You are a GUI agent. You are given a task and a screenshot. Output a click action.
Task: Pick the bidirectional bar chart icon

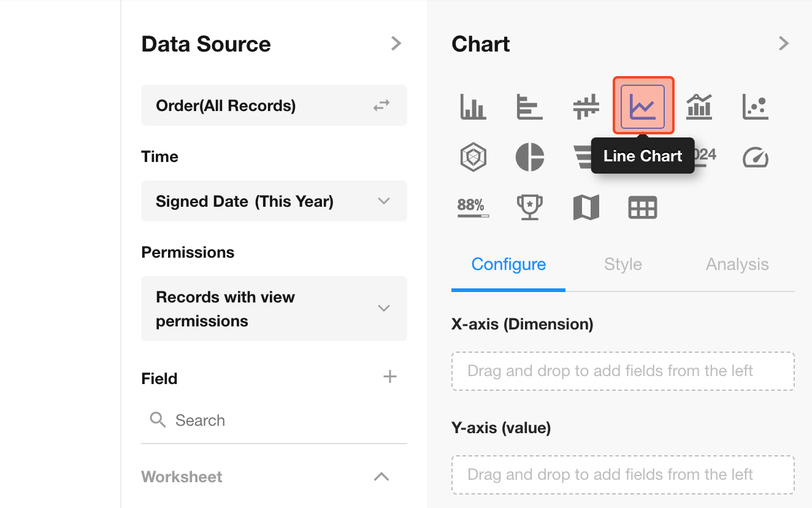point(586,107)
